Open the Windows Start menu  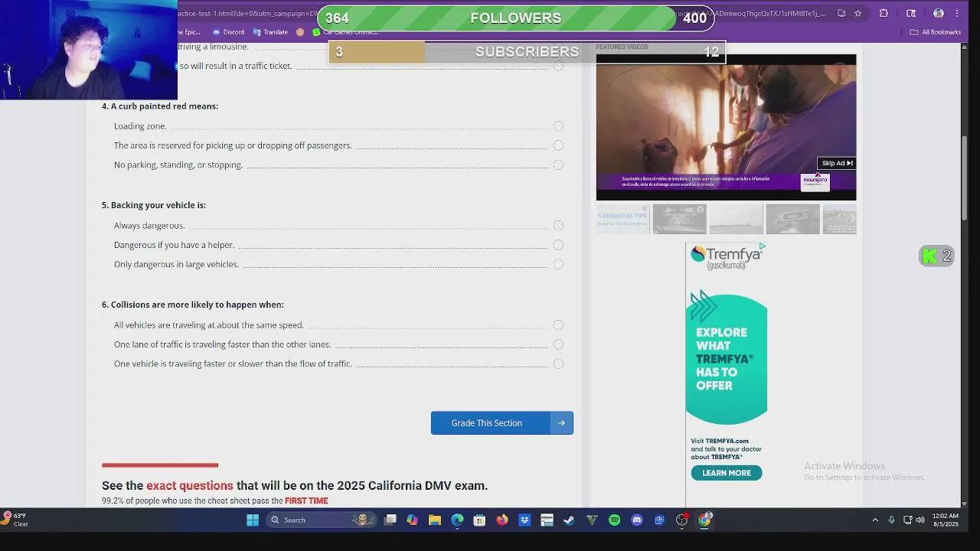(253, 520)
